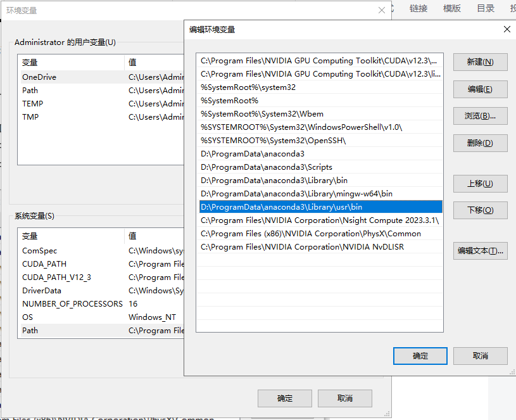Switch to the 目录 ribbon tab

[x=486, y=8]
